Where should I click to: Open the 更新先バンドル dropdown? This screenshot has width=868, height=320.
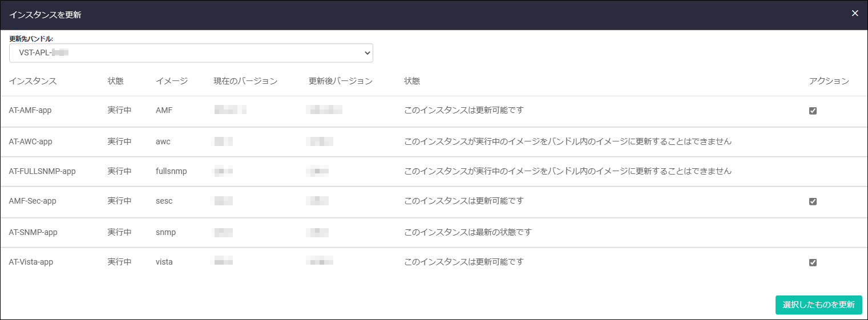[191, 52]
